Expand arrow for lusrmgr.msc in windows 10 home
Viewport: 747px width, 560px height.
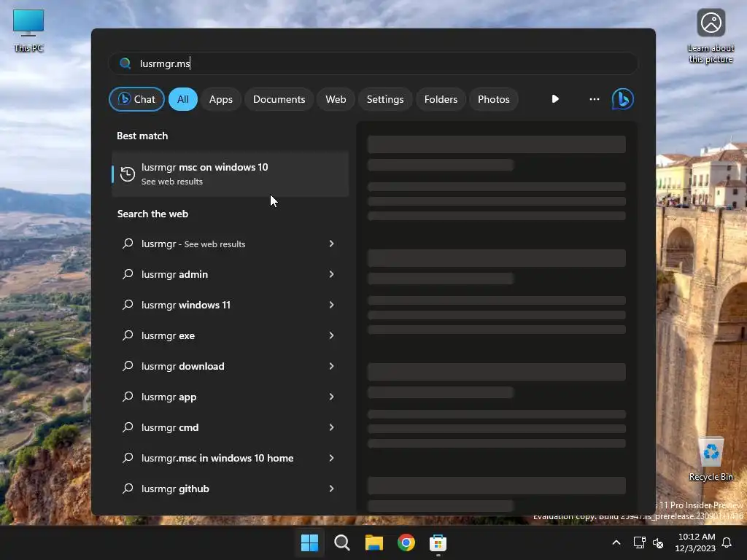tap(332, 458)
